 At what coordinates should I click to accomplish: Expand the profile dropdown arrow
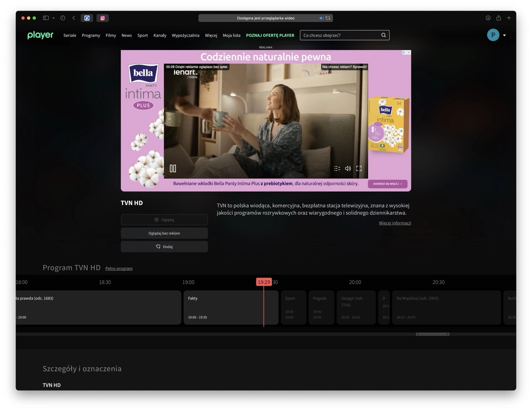505,35
